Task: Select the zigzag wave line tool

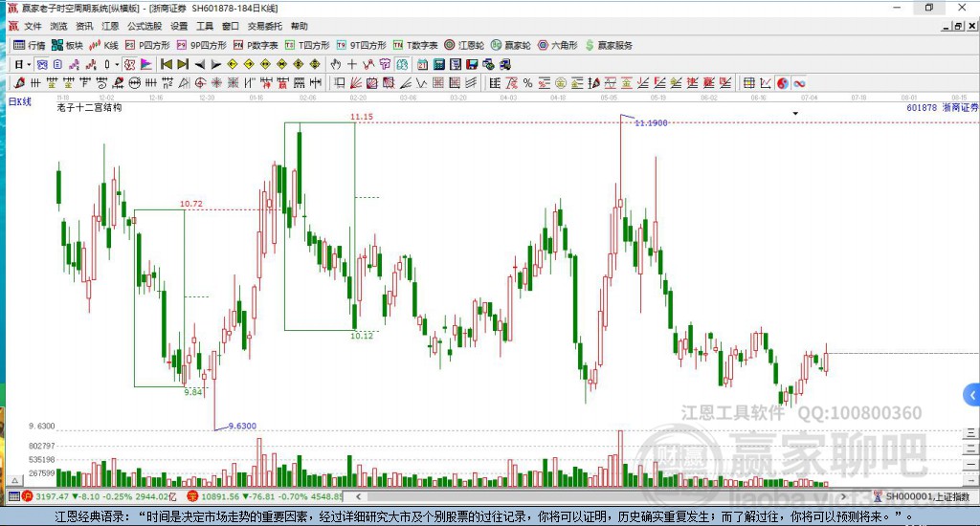Action: pyautogui.click(x=422, y=83)
